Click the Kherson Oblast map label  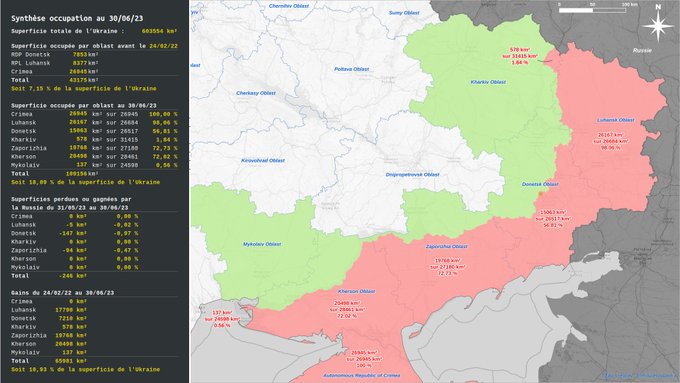356,291
